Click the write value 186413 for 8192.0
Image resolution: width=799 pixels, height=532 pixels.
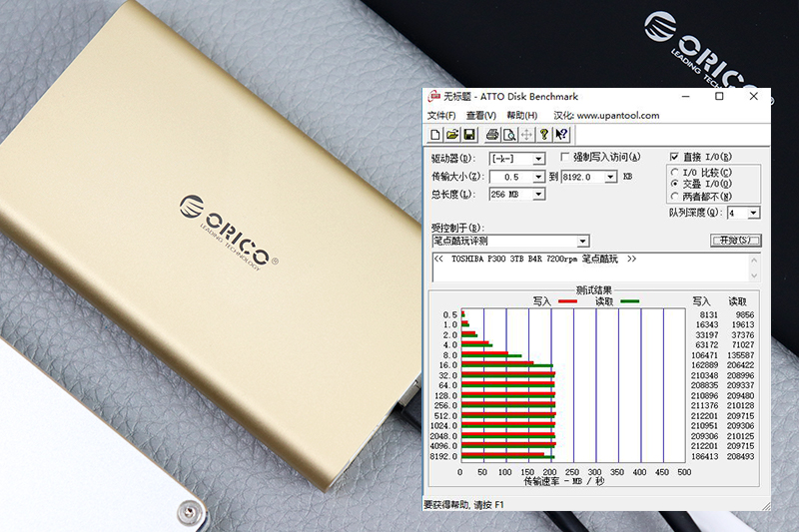pyautogui.click(x=704, y=457)
